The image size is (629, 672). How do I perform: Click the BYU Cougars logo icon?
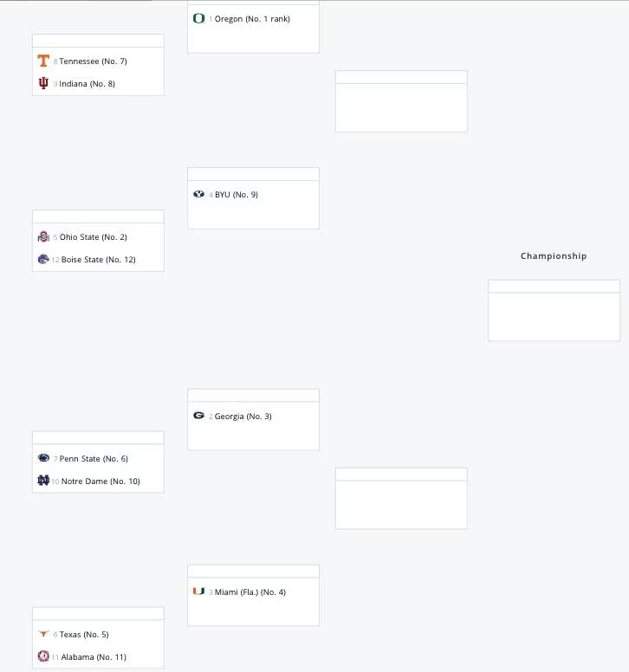pyautogui.click(x=199, y=194)
